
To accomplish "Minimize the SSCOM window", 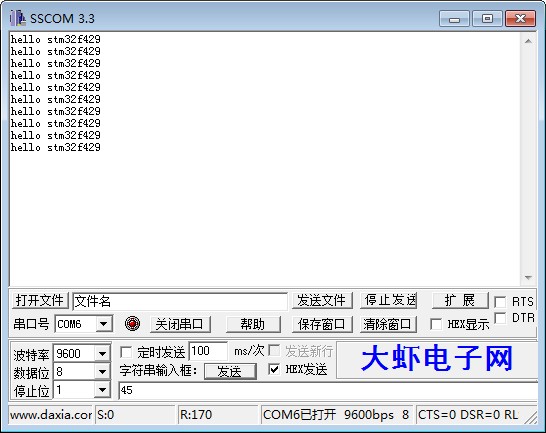I will click(x=454, y=18).
